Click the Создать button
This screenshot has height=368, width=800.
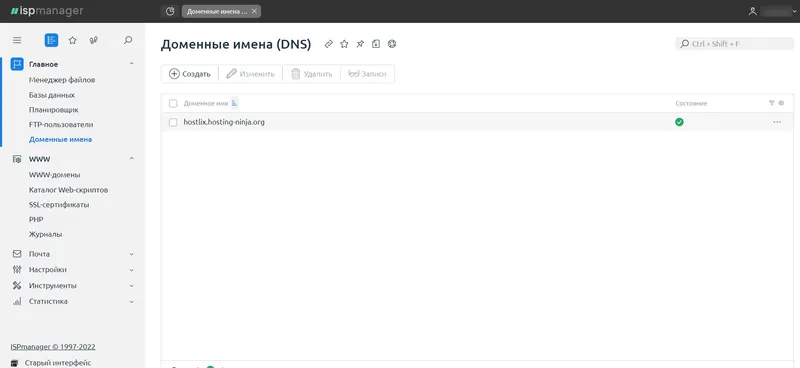coord(190,74)
